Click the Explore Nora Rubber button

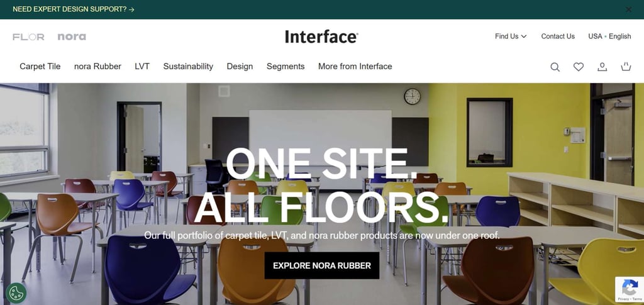pos(322,265)
